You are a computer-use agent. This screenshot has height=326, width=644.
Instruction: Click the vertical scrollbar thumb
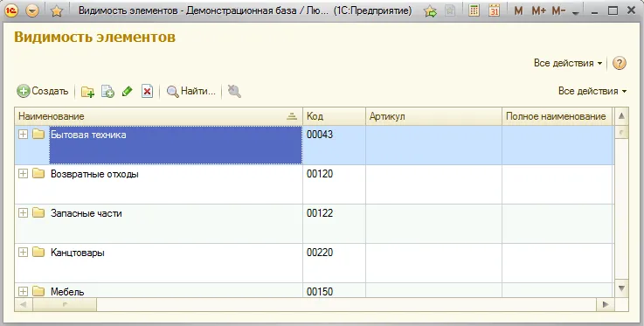(x=621, y=132)
